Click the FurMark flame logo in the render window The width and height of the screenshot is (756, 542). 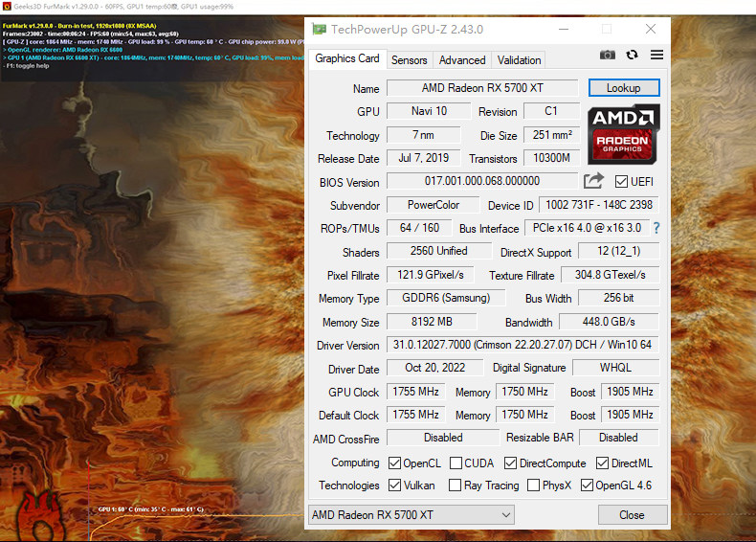click(x=41, y=516)
